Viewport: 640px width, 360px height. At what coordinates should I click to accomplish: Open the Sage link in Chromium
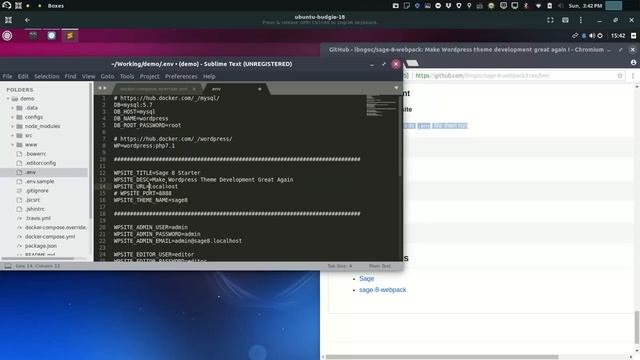click(x=367, y=278)
